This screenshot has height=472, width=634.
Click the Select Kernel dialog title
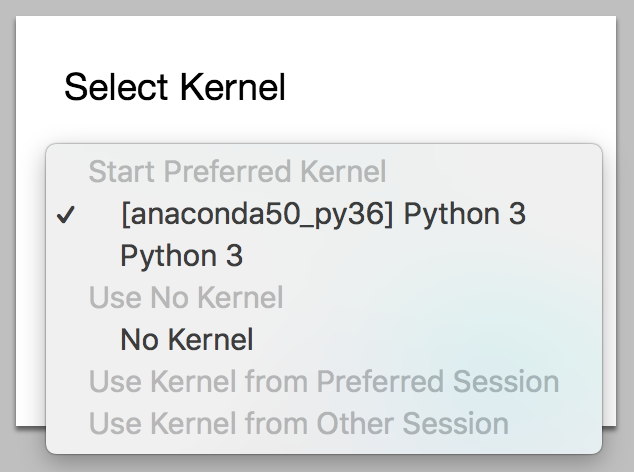(x=174, y=88)
